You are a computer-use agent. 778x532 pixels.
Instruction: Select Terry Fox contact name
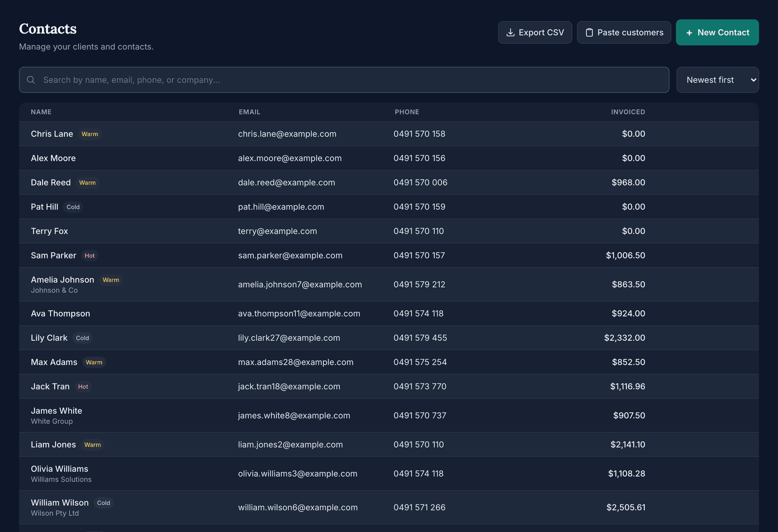tap(49, 231)
